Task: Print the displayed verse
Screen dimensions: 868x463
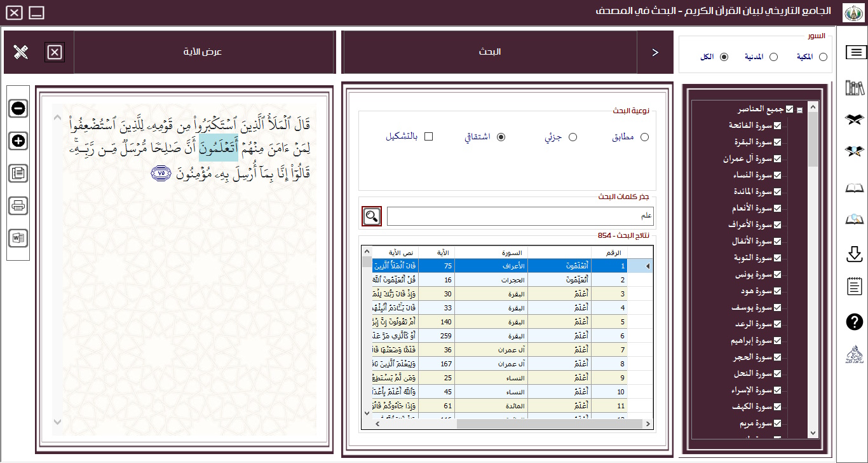Action: 18,205
